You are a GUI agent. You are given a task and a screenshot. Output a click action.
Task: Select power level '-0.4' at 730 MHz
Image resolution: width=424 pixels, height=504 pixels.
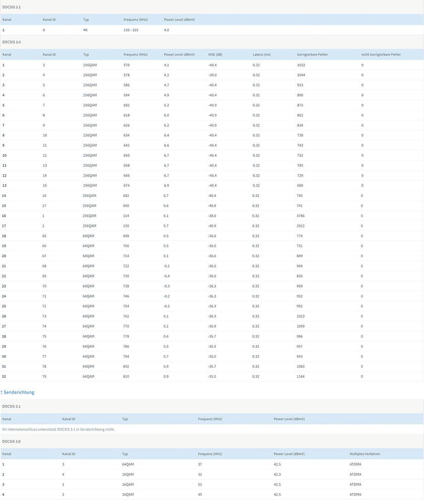coord(166,276)
